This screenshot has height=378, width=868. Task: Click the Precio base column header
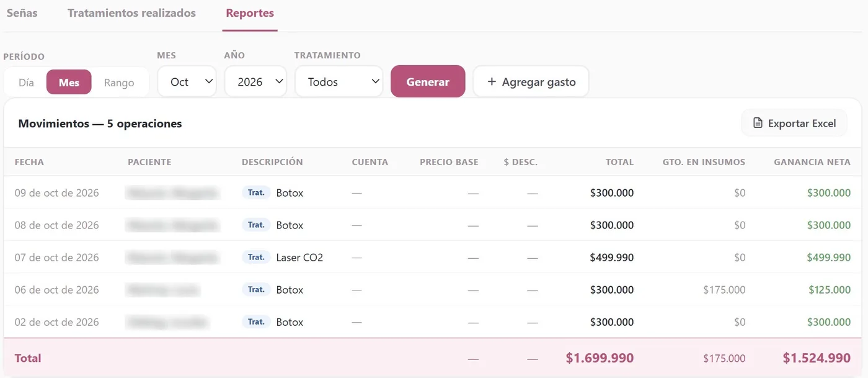coord(449,162)
